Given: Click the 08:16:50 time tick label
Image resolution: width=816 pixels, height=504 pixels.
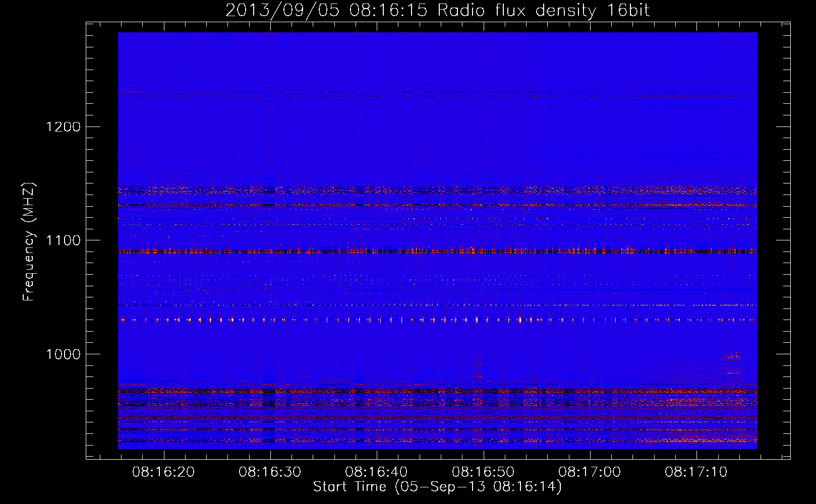Looking at the screenshot, I should [x=483, y=472].
